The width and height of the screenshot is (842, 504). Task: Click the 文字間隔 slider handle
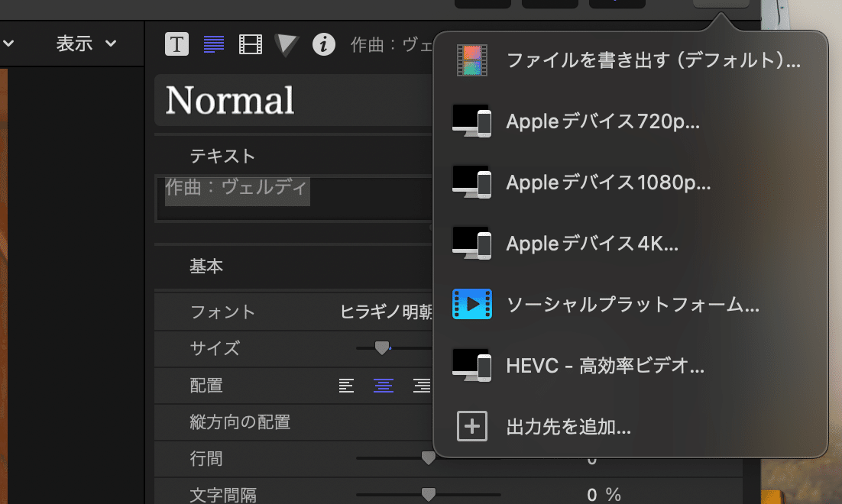(429, 494)
